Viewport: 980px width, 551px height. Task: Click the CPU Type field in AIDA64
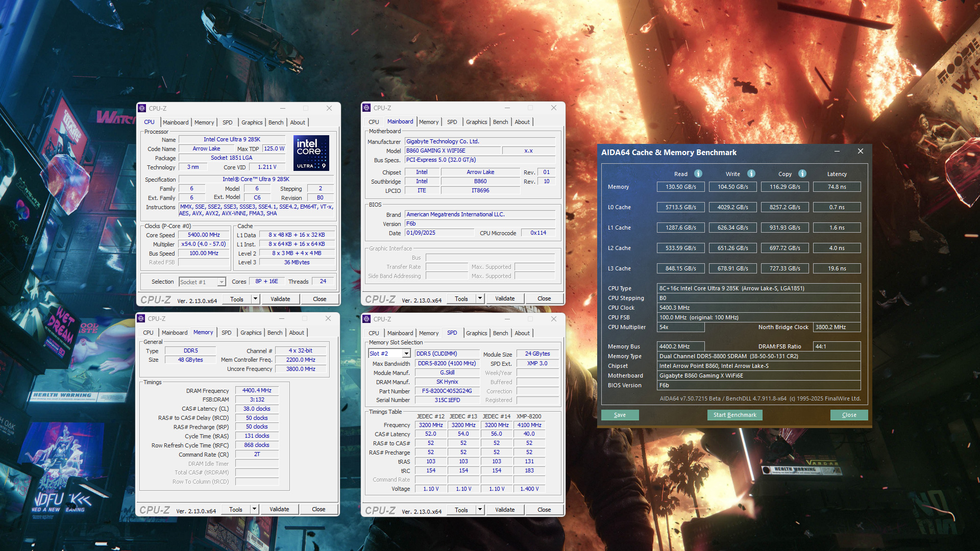tap(758, 288)
